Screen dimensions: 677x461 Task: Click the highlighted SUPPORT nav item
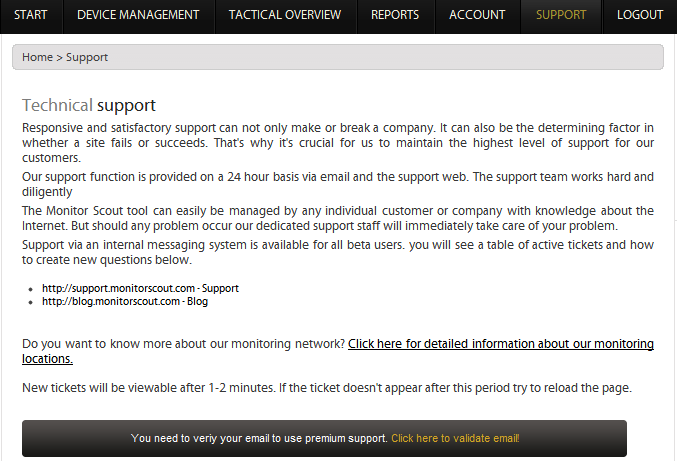pyautogui.click(x=561, y=15)
